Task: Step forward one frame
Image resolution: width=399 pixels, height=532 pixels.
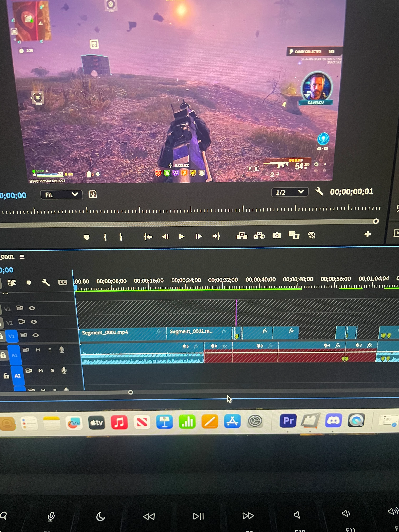Action: (199, 236)
